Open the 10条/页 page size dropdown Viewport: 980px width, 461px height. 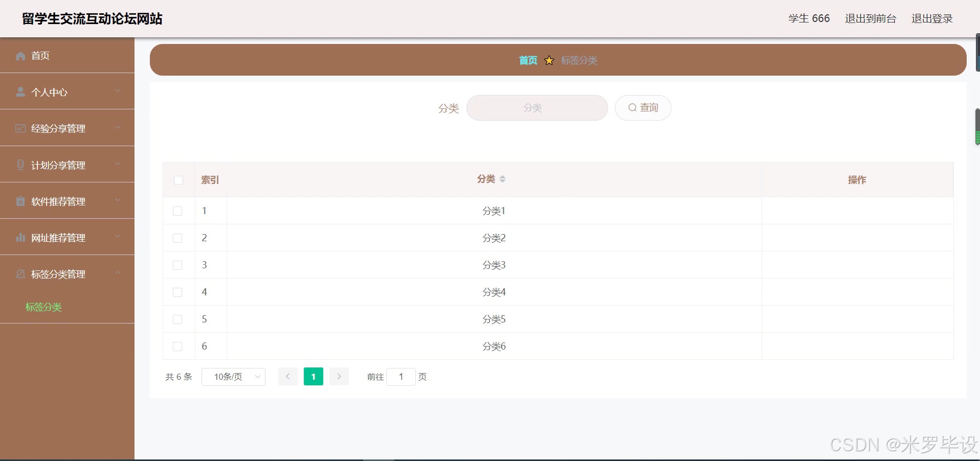point(233,377)
